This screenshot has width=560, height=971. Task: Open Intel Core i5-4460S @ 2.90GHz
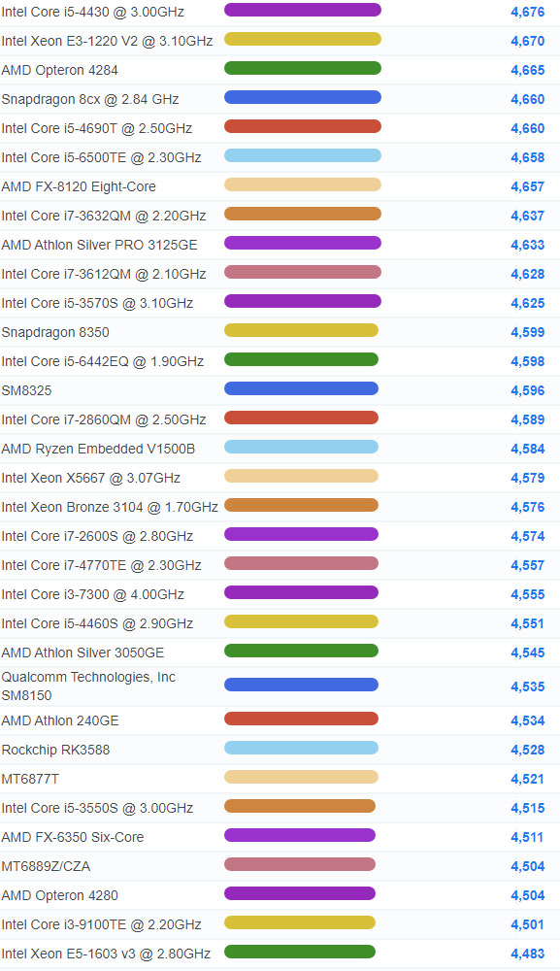(97, 623)
